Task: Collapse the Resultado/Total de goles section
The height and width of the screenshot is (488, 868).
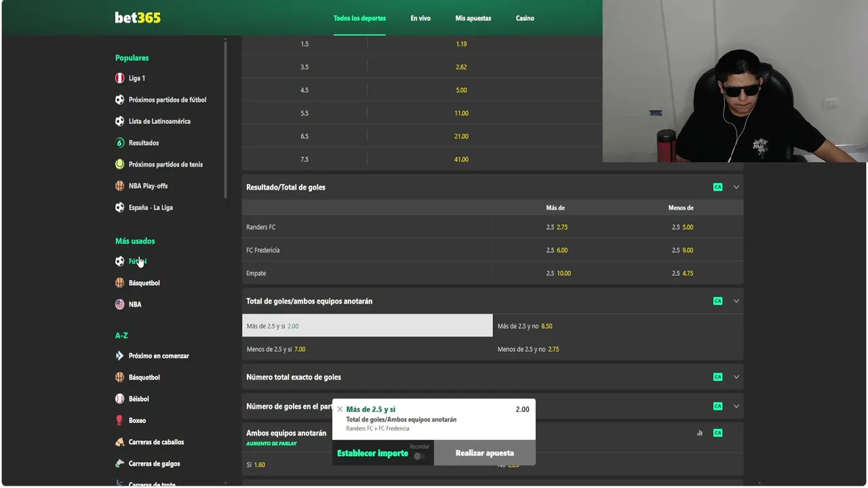Action: click(736, 187)
